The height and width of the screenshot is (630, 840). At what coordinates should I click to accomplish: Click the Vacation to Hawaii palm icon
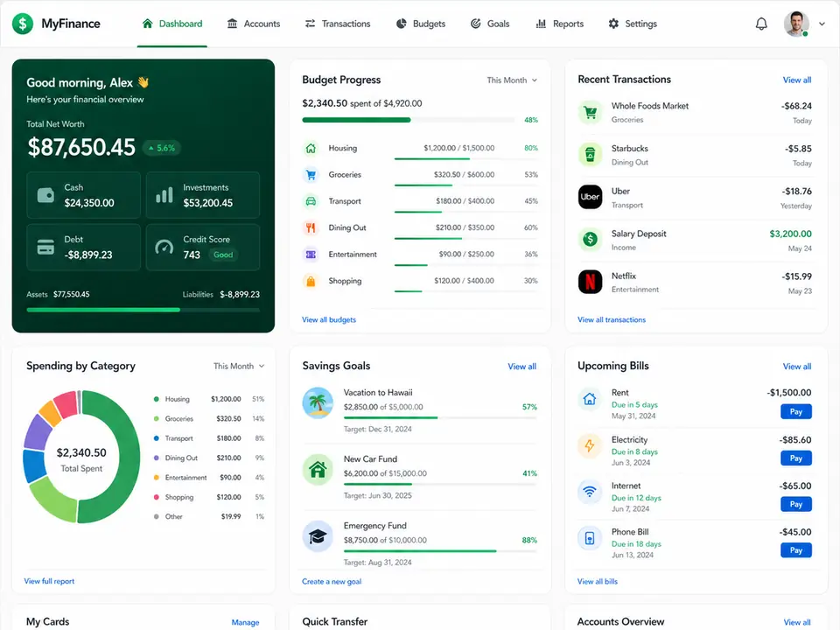(x=318, y=402)
